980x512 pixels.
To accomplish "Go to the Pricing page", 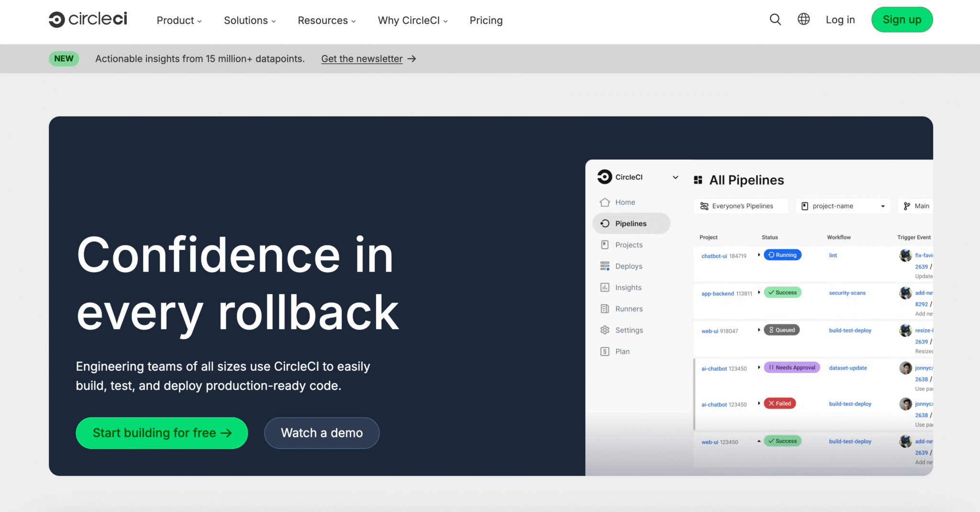I will coord(486,20).
